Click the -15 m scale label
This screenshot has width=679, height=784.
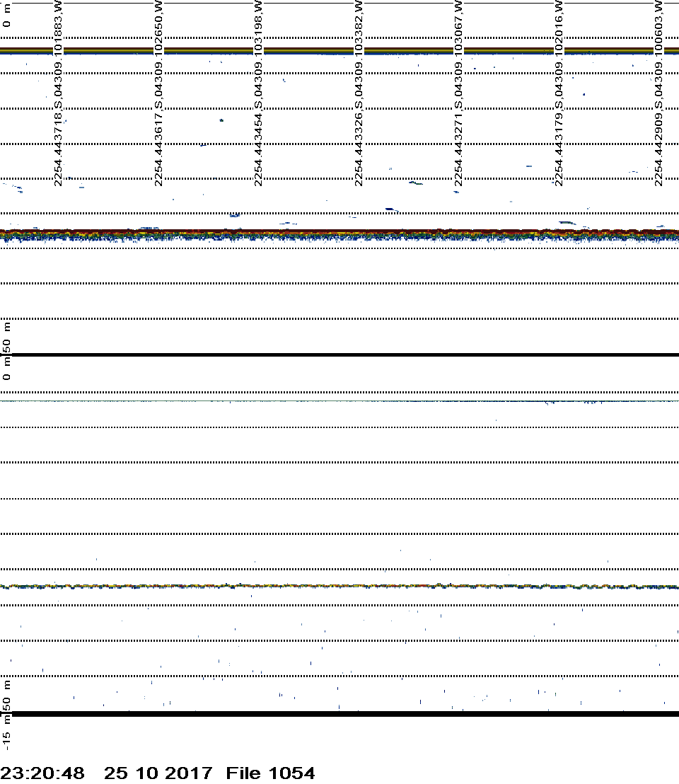[x=7, y=732]
